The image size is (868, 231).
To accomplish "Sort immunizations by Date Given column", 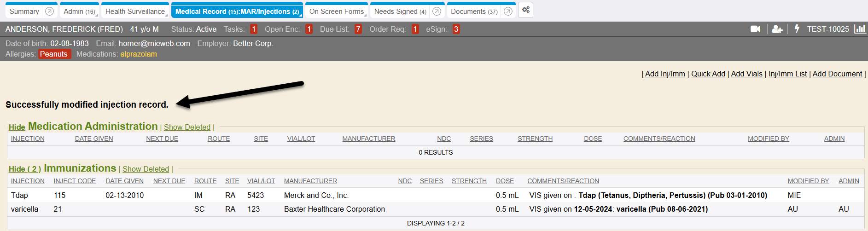I will (x=124, y=181).
